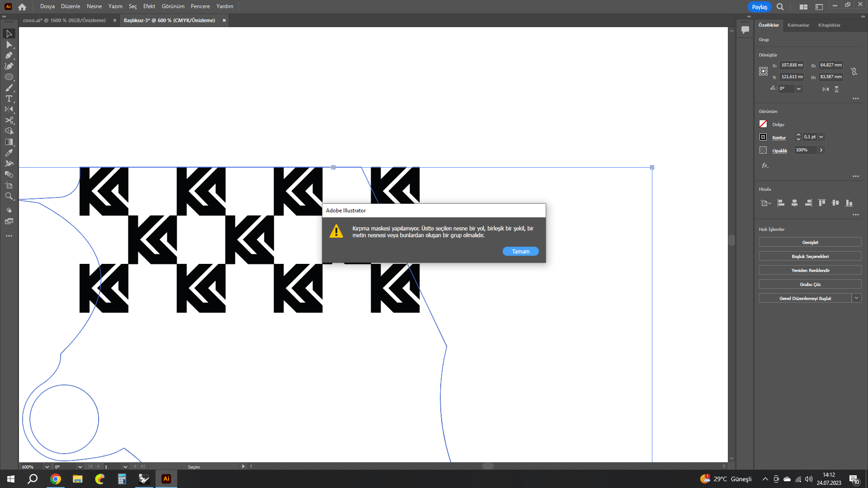Apply horizontal center alignment in Hizala panel
Image resolution: width=868 pixels, height=488 pixels.
[795, 203]
